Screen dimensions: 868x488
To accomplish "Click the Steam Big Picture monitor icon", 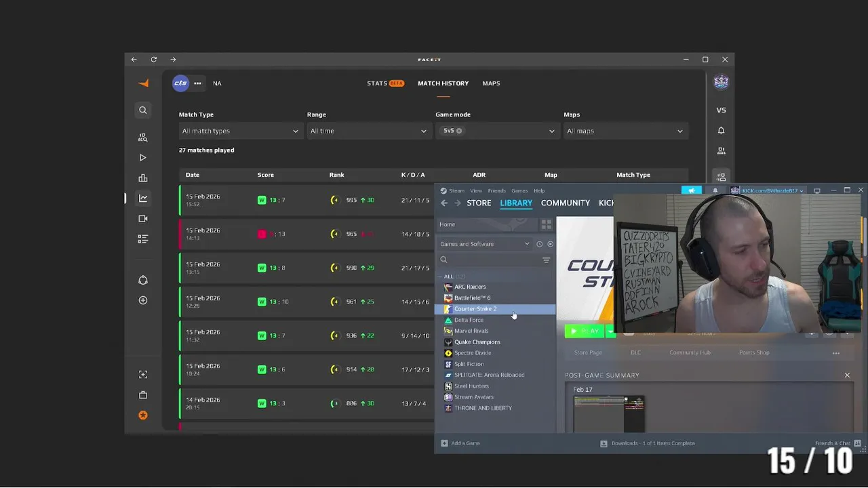I will (817, 190).
